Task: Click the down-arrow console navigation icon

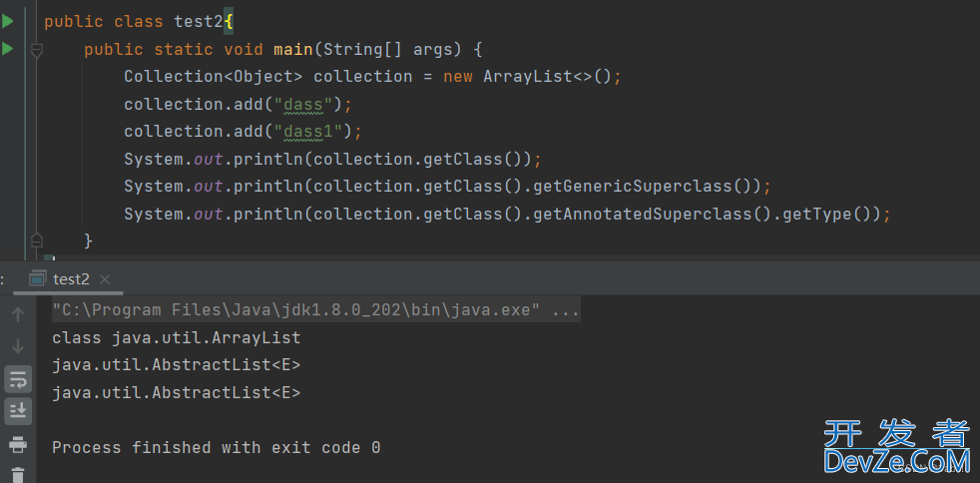Action: click(x=18, y=346)
